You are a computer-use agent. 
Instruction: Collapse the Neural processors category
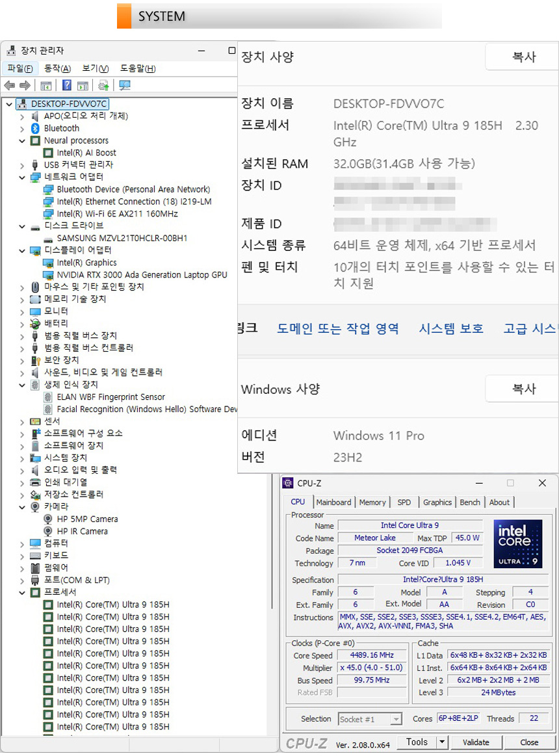(21, 141)
